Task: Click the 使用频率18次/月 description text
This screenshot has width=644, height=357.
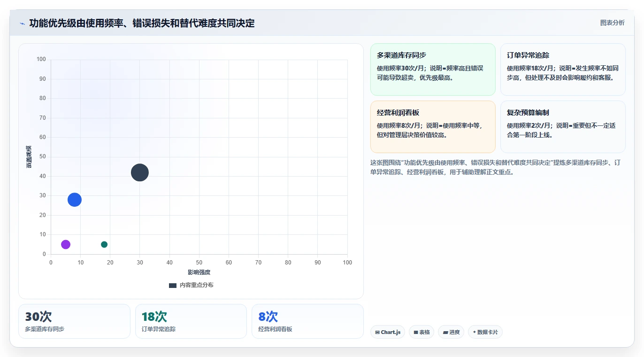Action: [x=563, y=73]
